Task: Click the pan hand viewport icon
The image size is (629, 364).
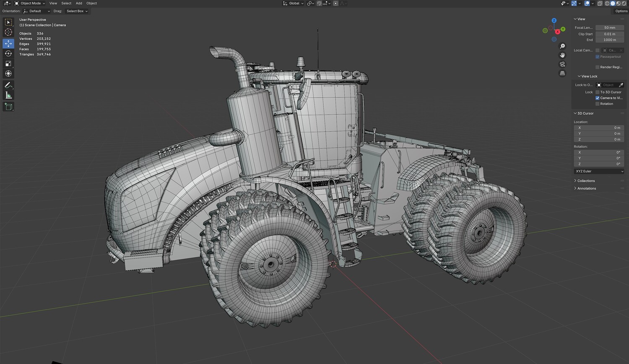Action: (x=562, y=55)
